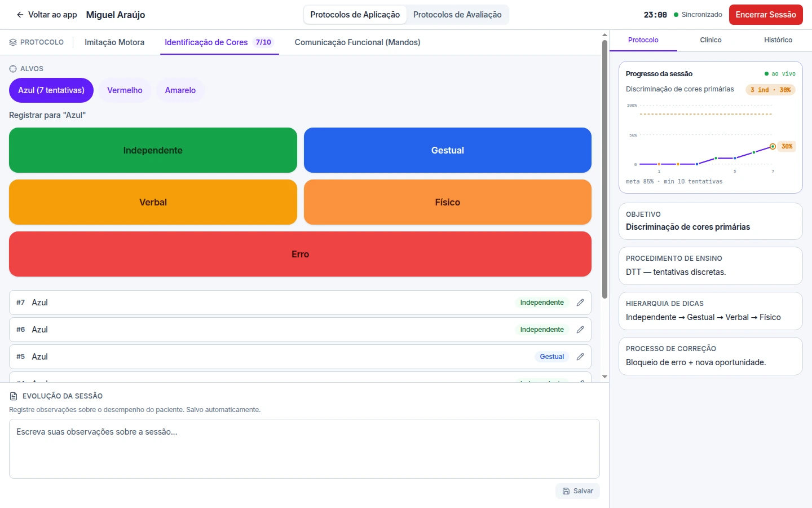The height and width of the screenshot is (508, 812).
Task: Open the Histórico tab in the side panel
Action: (778, 40)
